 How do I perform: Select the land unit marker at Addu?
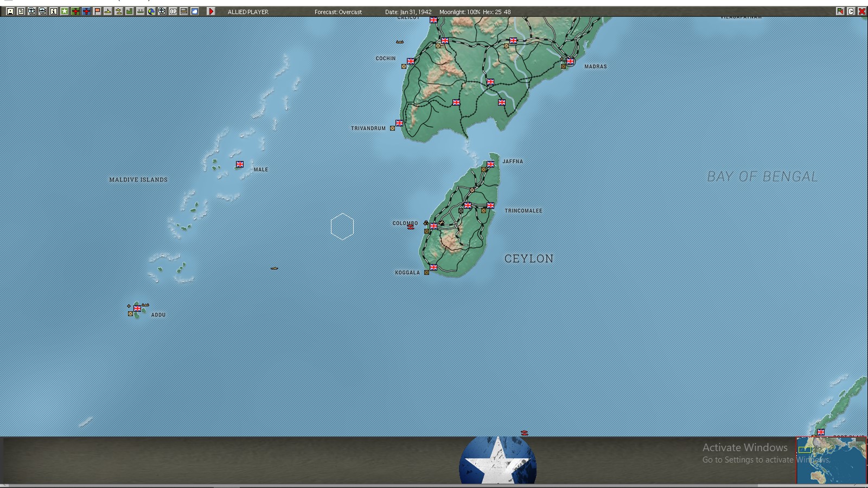[130, 314]
